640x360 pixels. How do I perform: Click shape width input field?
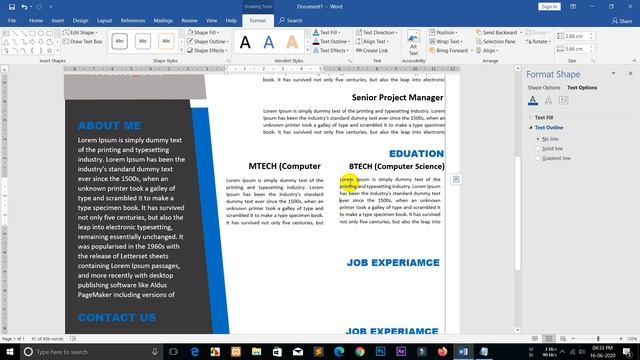point(576,49)
